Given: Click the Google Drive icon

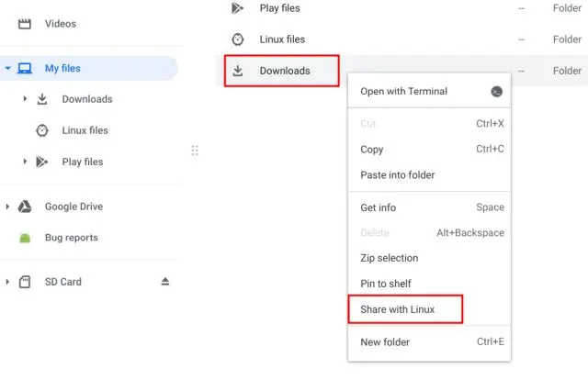Looking at the screenshot, I should coord(26,207).
